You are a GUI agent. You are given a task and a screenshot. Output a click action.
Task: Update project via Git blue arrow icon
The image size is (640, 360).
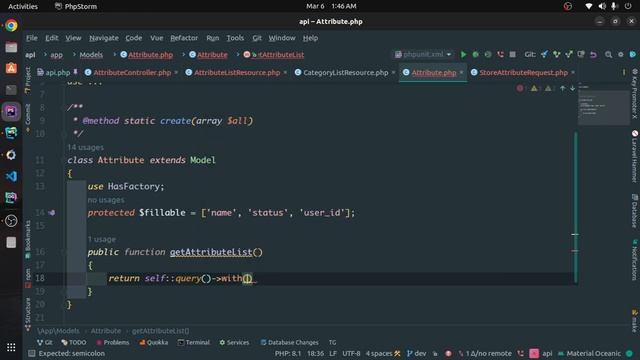544,54
